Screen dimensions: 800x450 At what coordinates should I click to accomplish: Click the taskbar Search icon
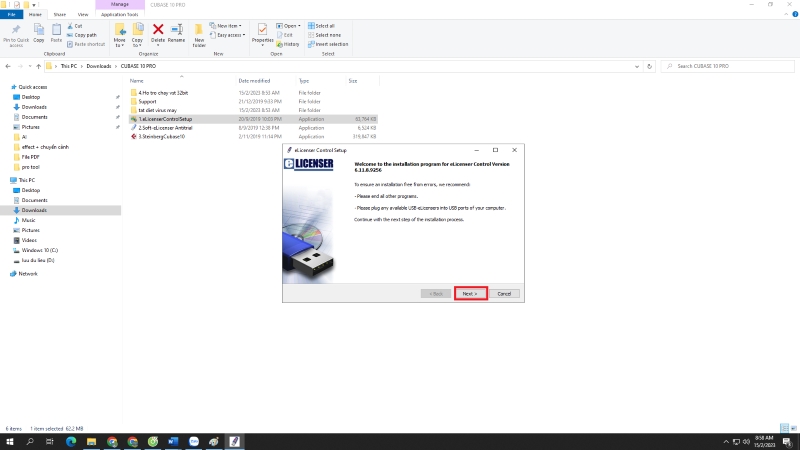[x=30, y=442]
